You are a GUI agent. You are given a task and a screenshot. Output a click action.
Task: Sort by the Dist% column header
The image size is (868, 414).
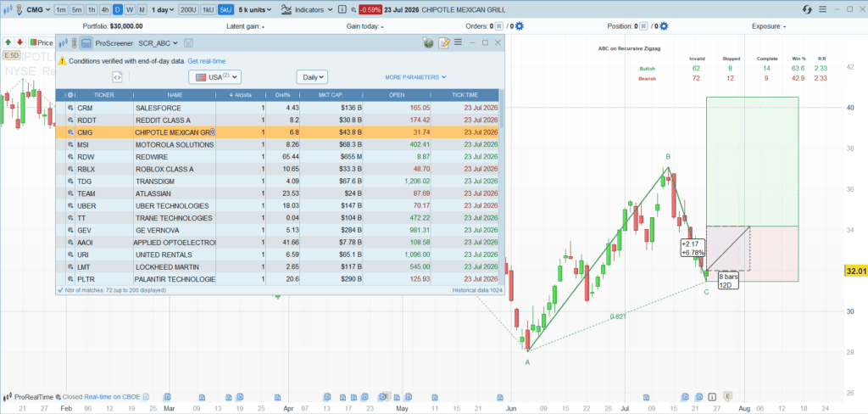click(x=283, y=95)
